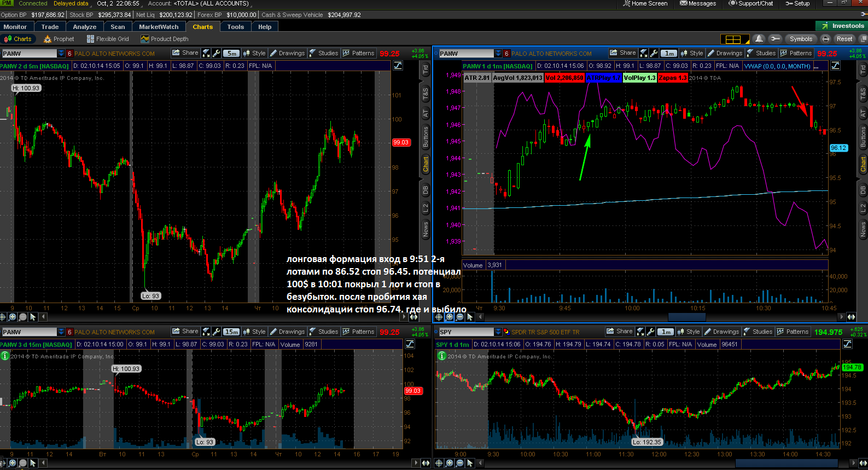Select pointer tool on SPY chart

click(470, 463)
